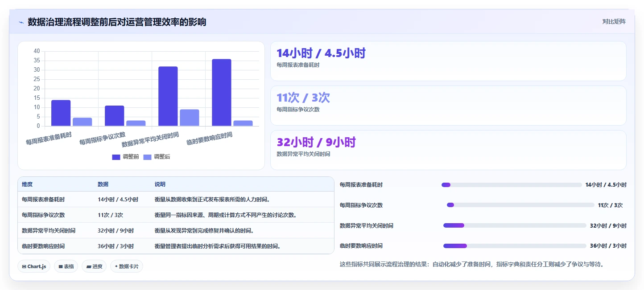The height and width of the screenshot is (290, 644).
Task: Select the 每周报表准备耗时 table row name
Action: [x=43, y=200]
